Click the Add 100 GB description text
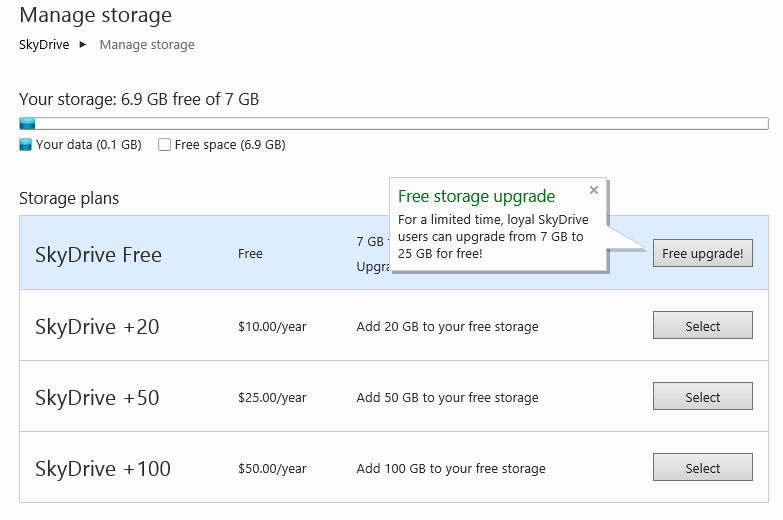 tap(451, 469)
